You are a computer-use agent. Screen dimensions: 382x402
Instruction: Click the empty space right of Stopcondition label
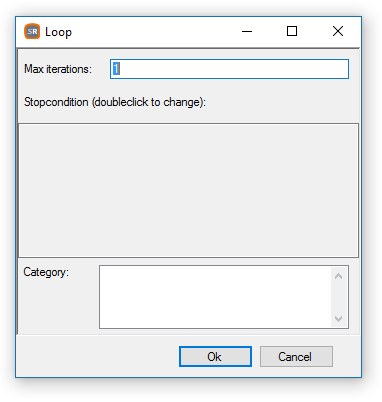(x=282, y=102)
